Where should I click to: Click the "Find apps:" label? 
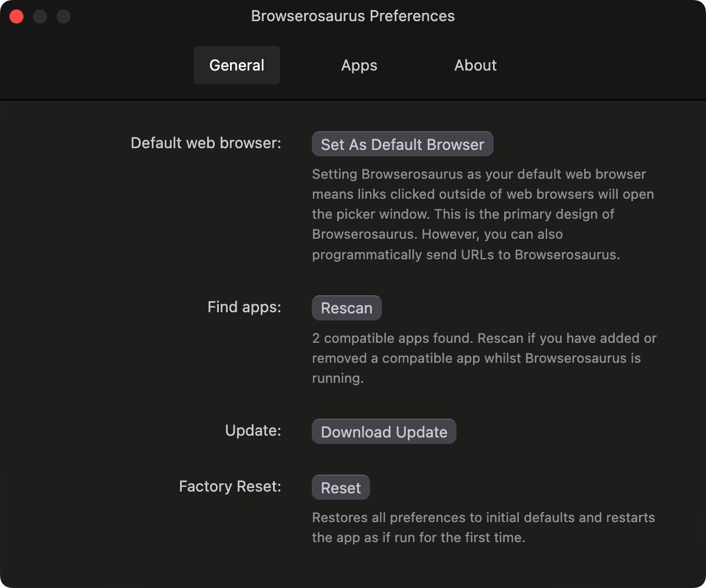click(244, 307)
